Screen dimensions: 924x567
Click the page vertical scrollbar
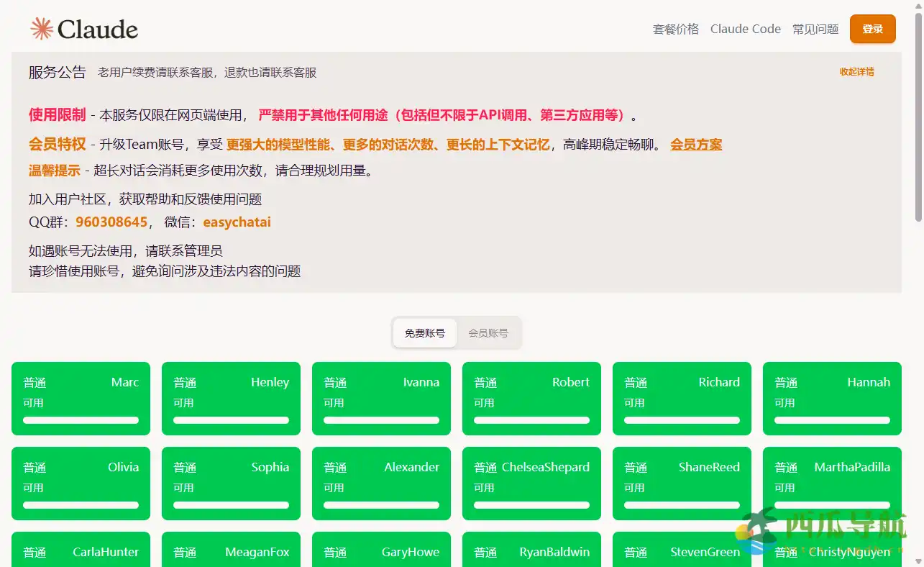918,115
